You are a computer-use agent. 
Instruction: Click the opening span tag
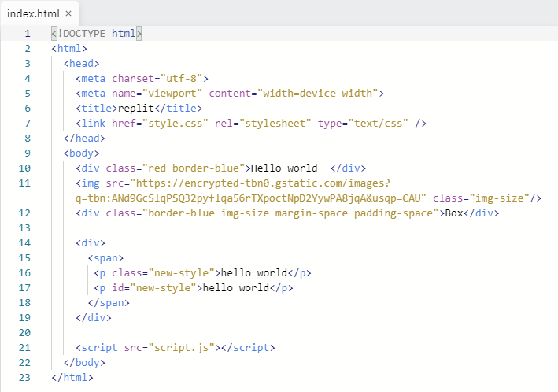[x=105, y=257]
